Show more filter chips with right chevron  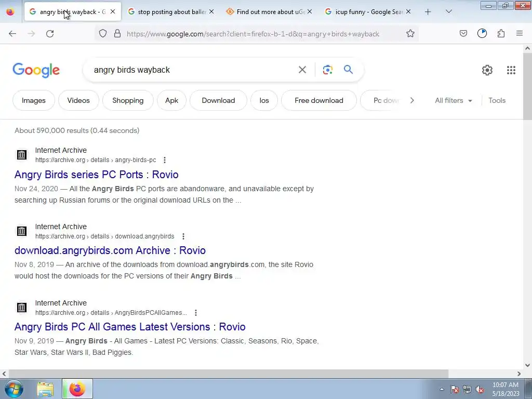coord(412,100)
